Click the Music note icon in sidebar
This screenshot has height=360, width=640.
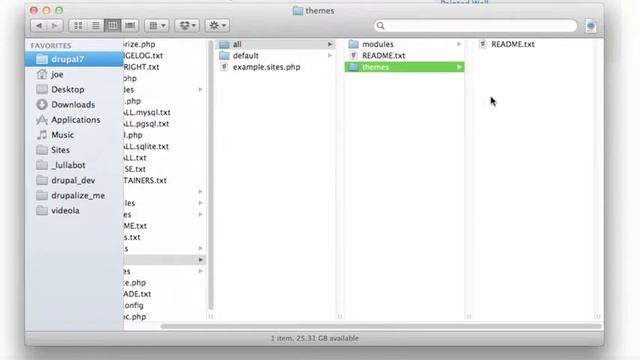[x=42, y=135]
